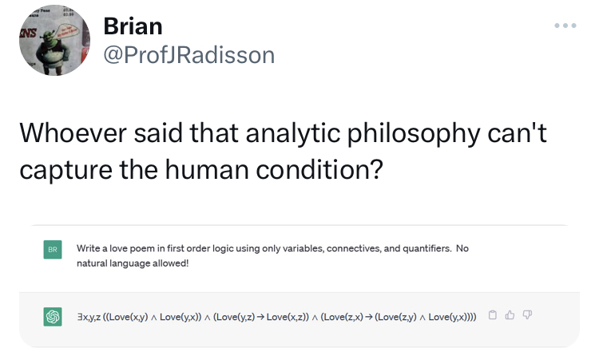Screen dimensions: 599x364
Task: Click the green ChatGPT logo icon
Action: coord(54,316)
